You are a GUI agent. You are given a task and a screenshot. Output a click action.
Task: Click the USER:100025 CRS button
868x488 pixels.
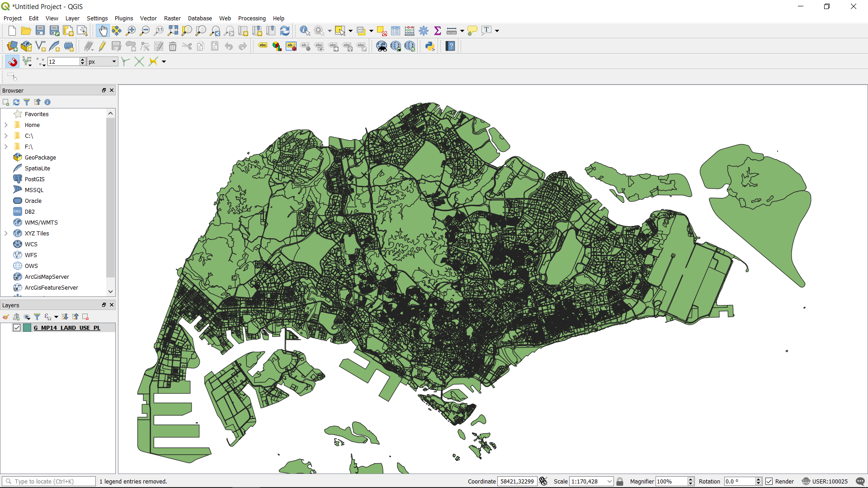(x=825, y=481)
